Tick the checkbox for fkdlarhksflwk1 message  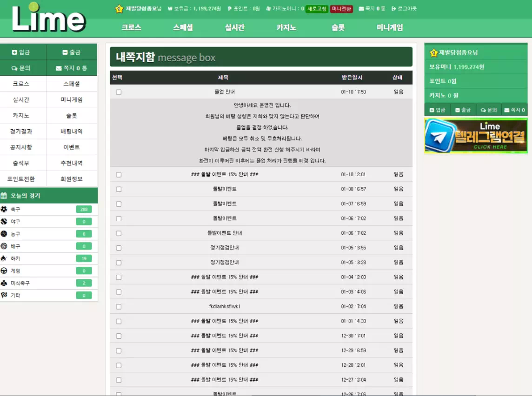coord(119,307)
